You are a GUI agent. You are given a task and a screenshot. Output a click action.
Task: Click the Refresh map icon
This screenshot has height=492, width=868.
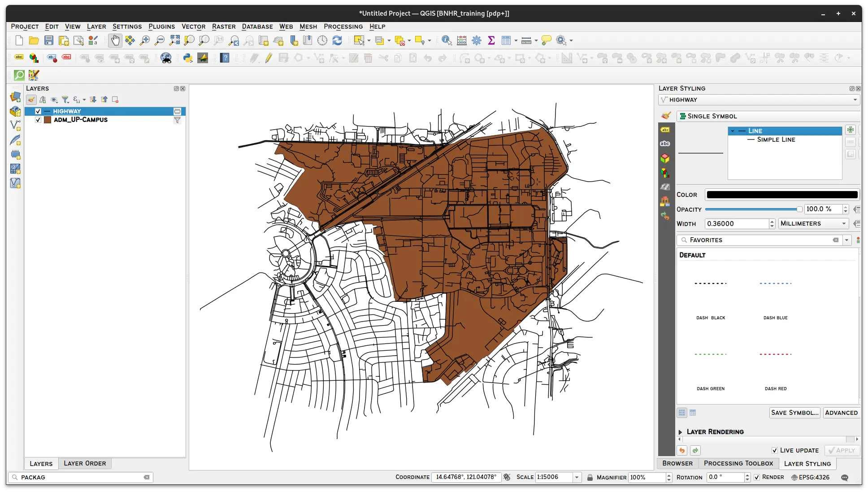(x=337, y=41)
